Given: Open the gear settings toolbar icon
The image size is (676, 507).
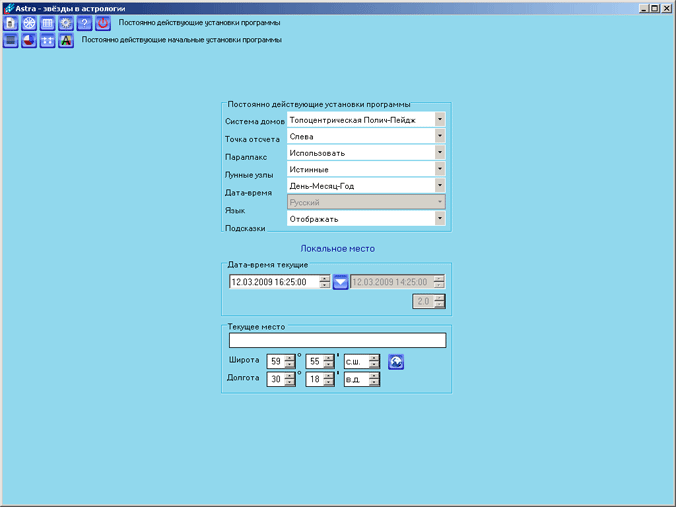Looking at the screenshot, I should tap(66, 23).
